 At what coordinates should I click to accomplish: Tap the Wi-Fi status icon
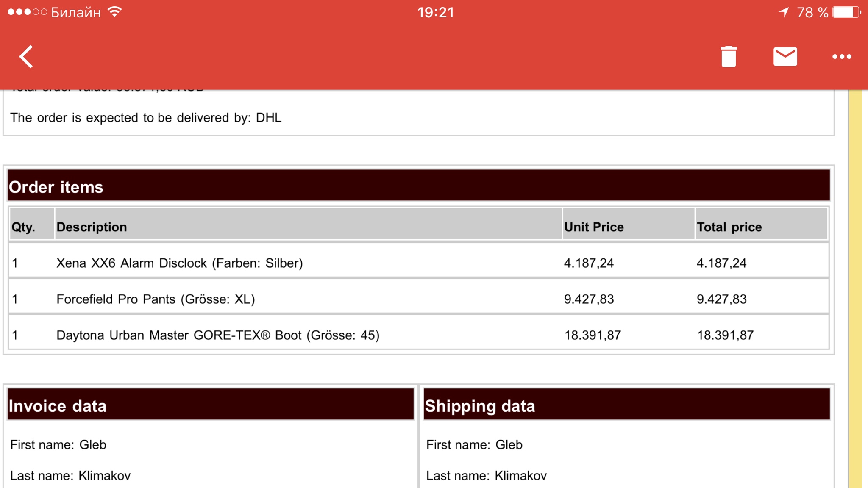[115, 12]
